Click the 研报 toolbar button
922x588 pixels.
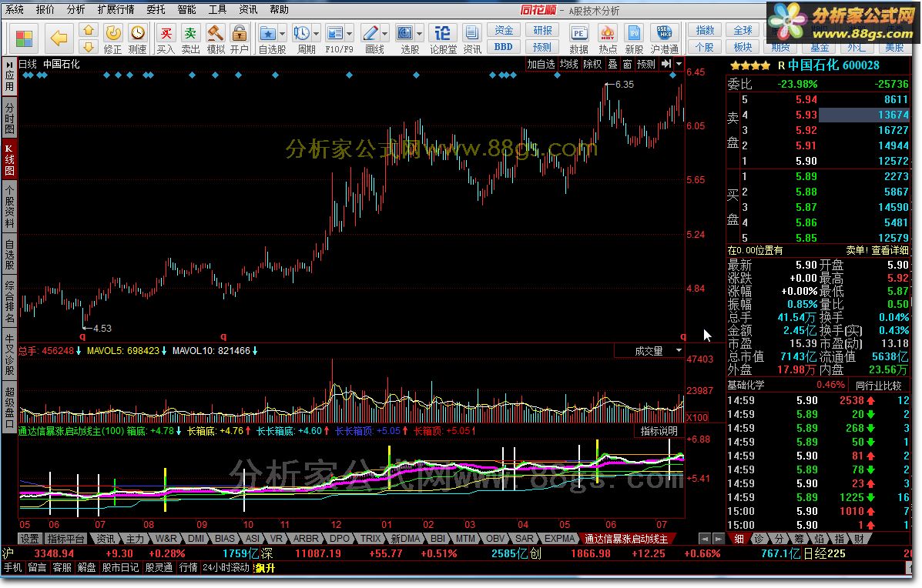(542, 30)
